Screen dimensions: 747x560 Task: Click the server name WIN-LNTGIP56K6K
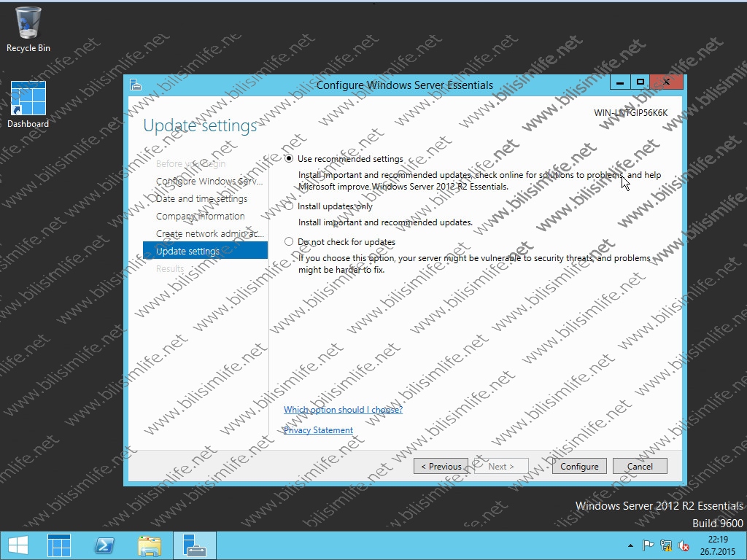631,113
